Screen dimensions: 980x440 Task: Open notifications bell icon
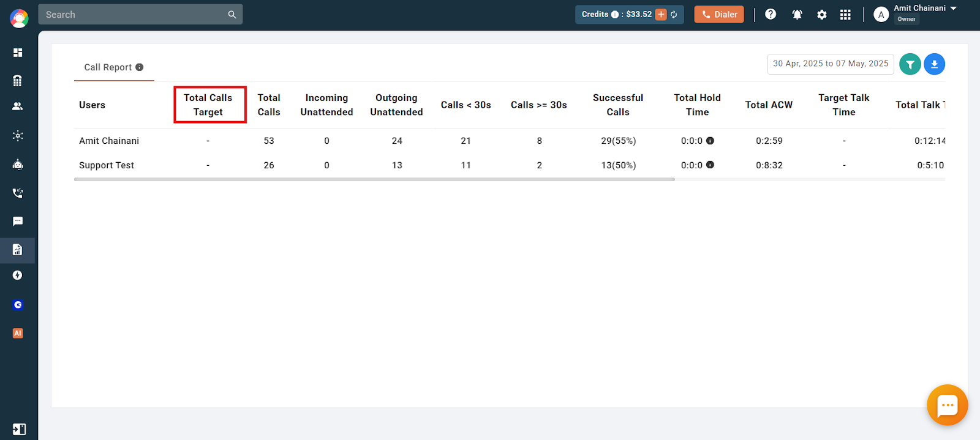point(797,15)
